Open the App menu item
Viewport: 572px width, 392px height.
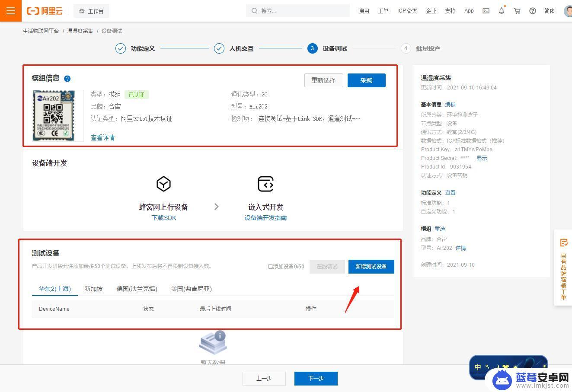click(x=469, y=11)
